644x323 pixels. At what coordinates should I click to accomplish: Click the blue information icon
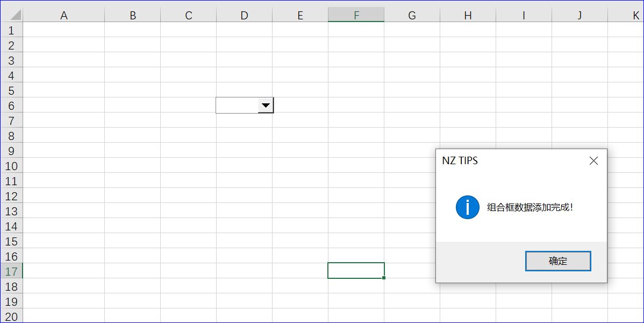click(467, 207)
